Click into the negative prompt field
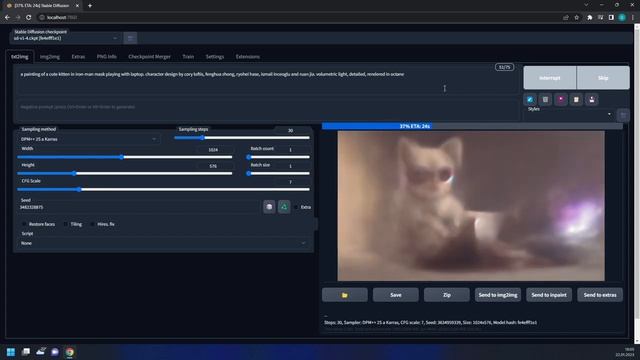Image resolution: width=640 pixels, height=360 pixels. (x=267, y=109)
